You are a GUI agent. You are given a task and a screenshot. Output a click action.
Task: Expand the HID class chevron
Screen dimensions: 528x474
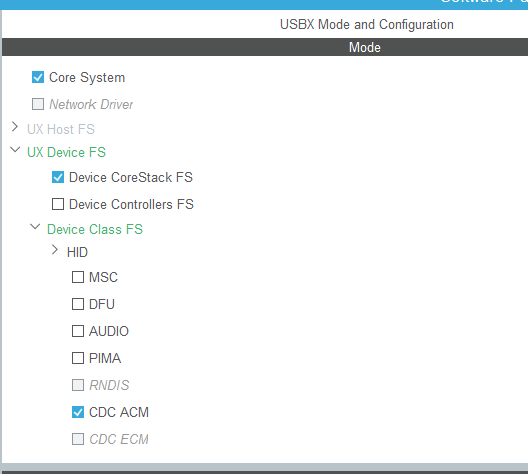point(55,250)
